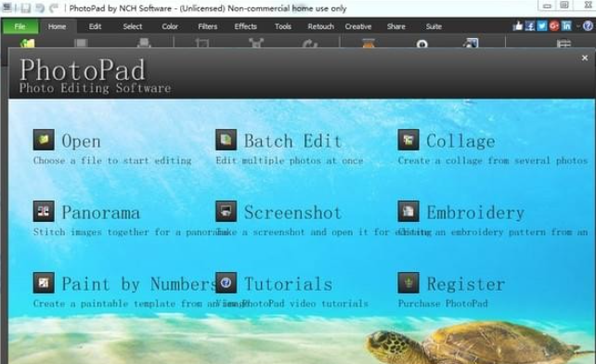Click the Register heading
Screen dimensions: 596x364
(466, 284)
